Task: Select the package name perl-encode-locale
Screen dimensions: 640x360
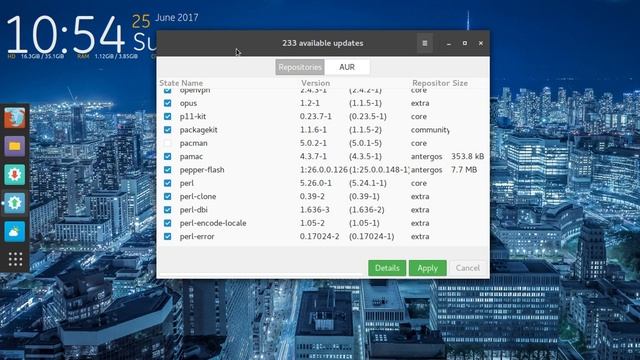Action: [213, 223]
